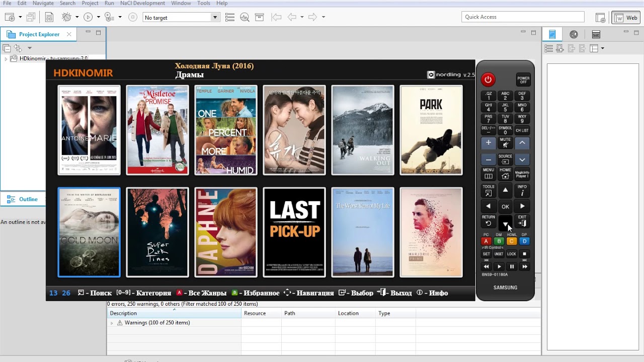
Task: Open the NaCl Development menu
Action: [x=142, y=3]
